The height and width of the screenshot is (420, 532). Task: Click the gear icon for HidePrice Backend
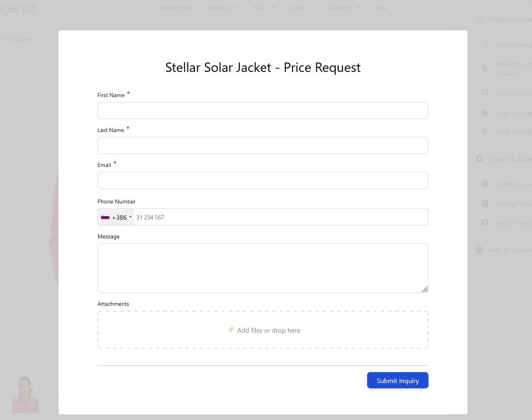tap(478, 159)
